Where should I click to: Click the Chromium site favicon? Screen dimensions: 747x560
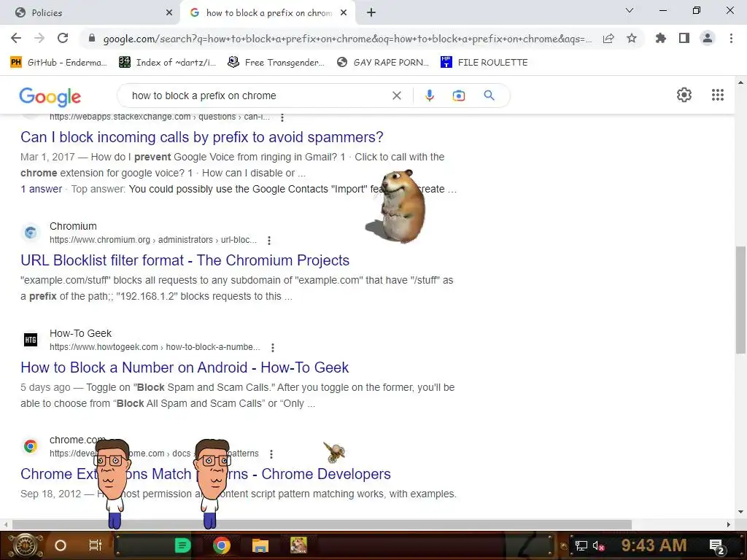[x=31, y=233]
